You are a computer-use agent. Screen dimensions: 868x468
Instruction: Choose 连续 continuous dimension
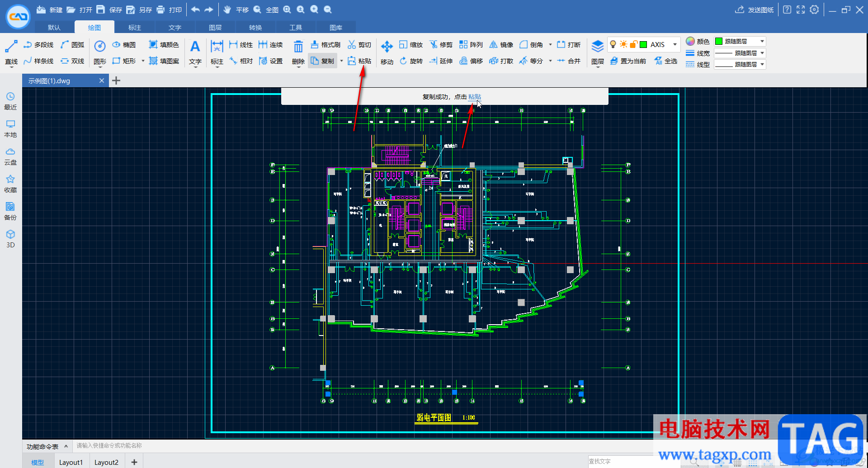(x=271, y=45)
